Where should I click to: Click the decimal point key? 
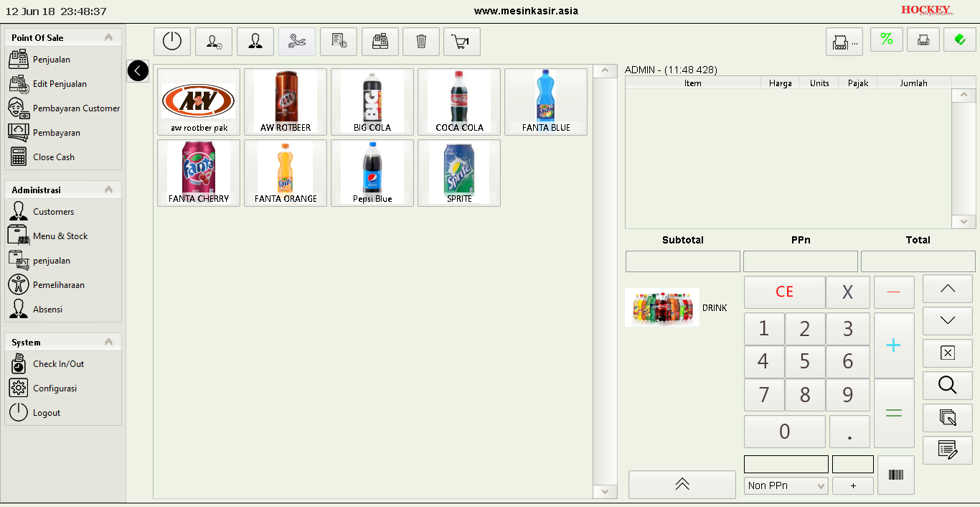(849, 432)
